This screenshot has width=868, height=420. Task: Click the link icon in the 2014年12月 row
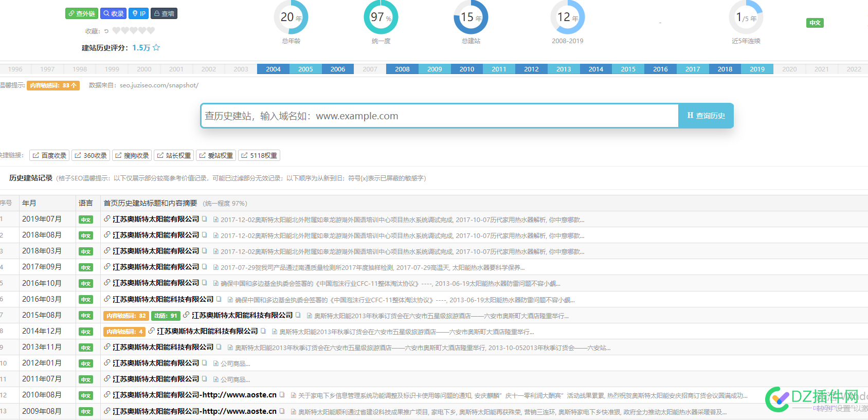[151, 331]
